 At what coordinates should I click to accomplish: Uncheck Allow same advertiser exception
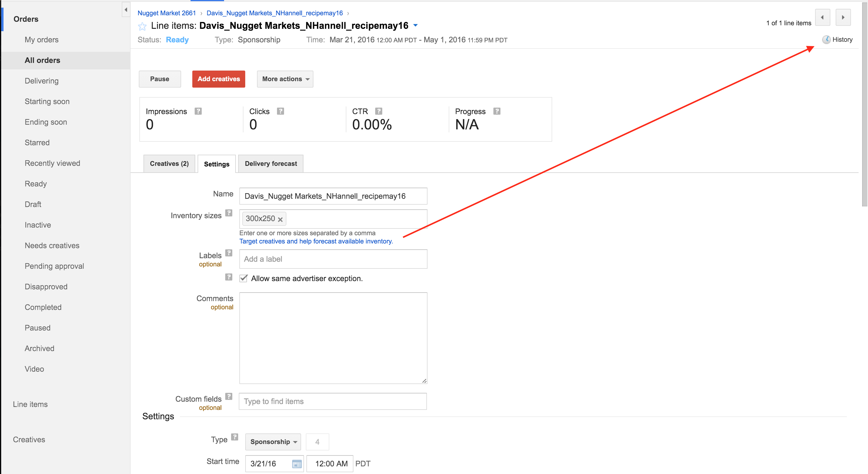pyautogui.click(x=243, y=278)
